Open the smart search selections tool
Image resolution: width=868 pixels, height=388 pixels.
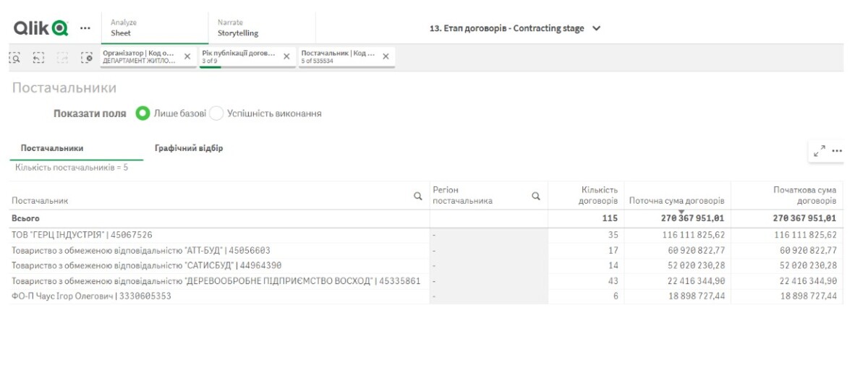tap(14, 56)
